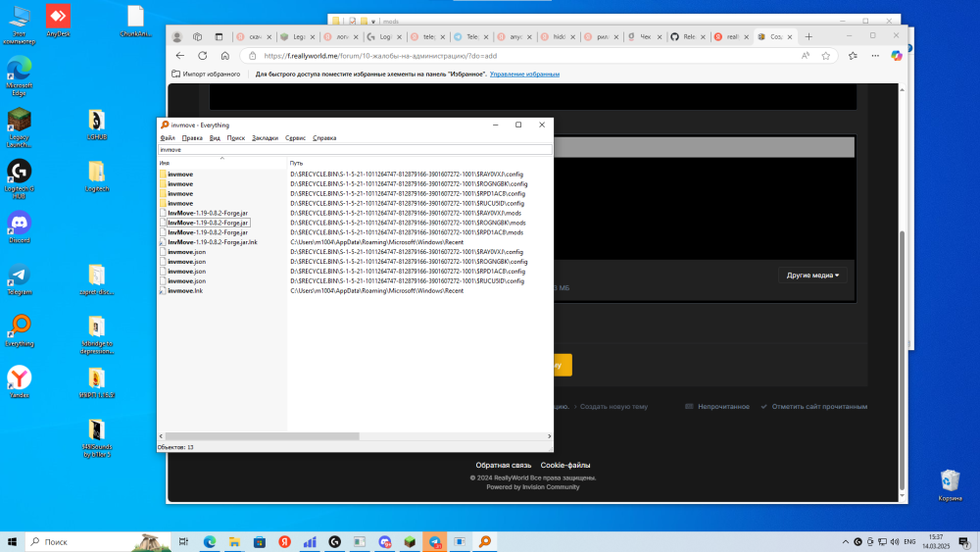Click Импорт избранного in favorites bar

tap(206, 74)
